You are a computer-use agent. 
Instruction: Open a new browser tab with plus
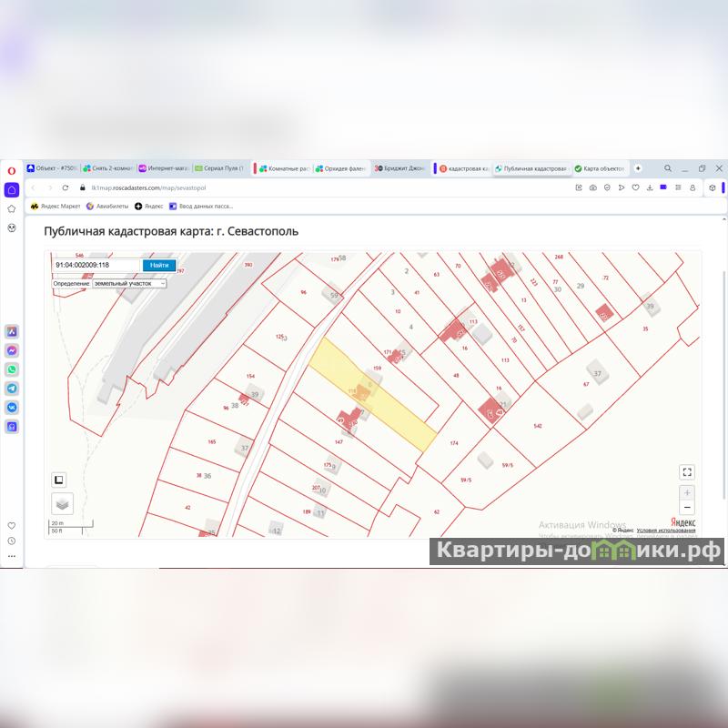coord(638,168)
